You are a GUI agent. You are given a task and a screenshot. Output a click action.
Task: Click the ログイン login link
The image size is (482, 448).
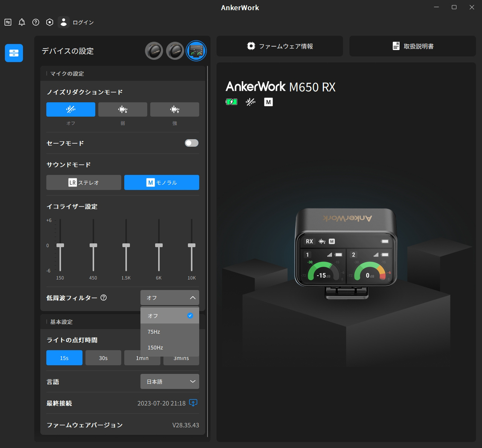tap(83, 23)
